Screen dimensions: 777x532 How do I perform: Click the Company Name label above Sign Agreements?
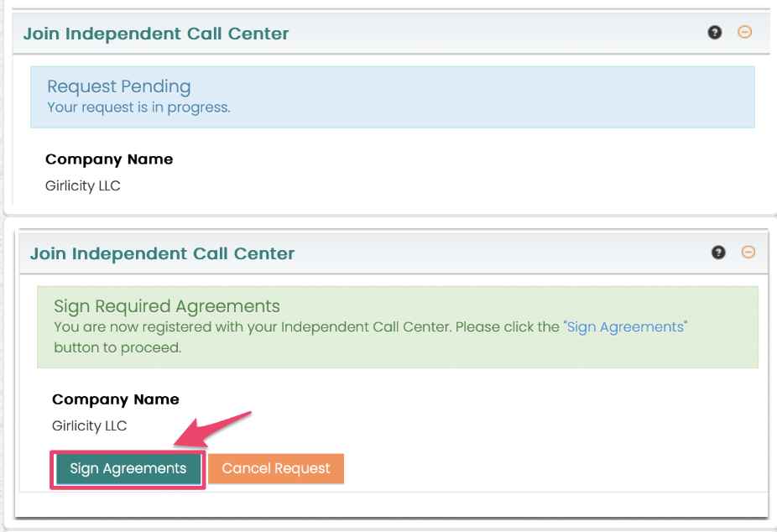(x=116, y=399)
